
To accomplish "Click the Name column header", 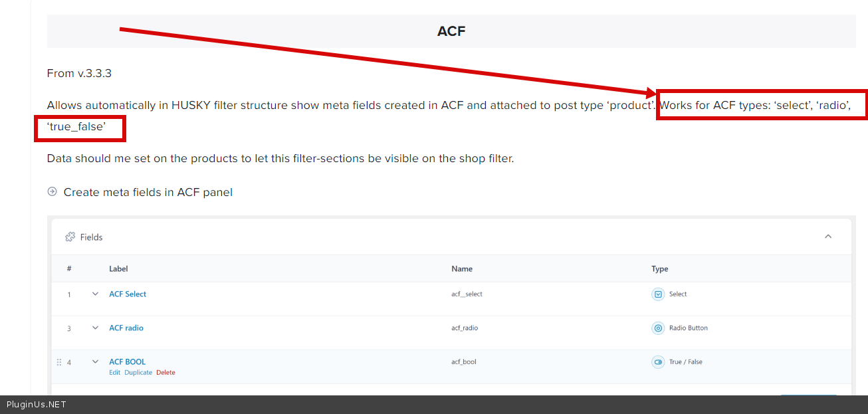I will (x=462, y=269).
